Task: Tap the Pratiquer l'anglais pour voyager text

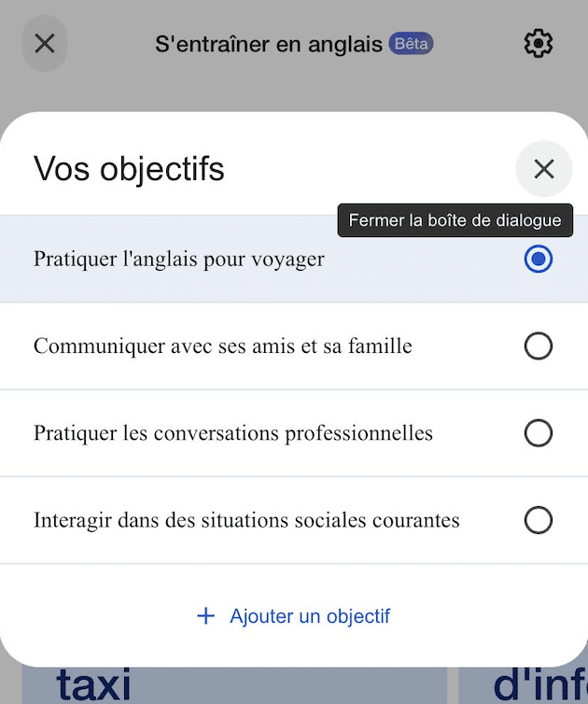Action: [x=179, y=260]
